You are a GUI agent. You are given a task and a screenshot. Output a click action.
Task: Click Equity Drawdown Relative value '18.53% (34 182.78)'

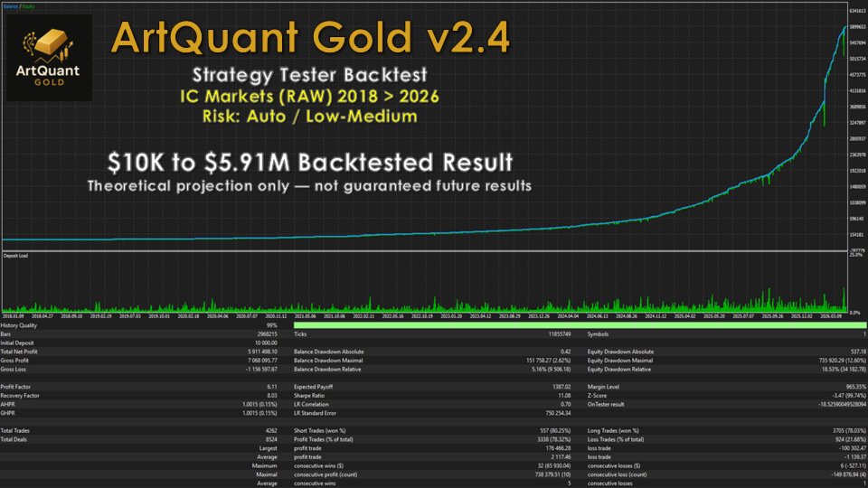[x=844, y=370]
